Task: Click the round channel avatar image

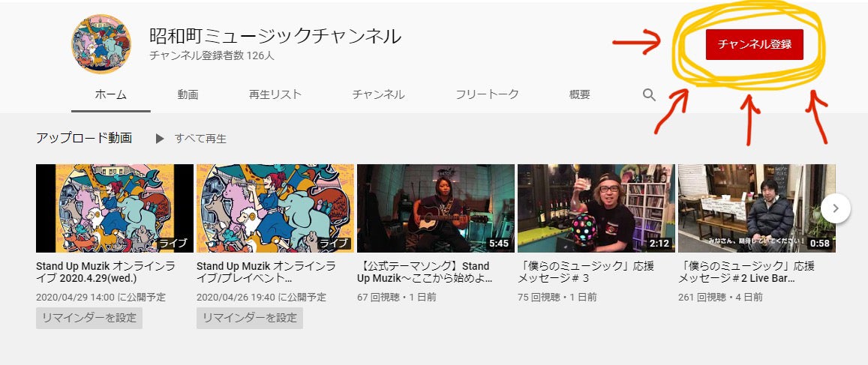Action: click(x=101, y=43)
